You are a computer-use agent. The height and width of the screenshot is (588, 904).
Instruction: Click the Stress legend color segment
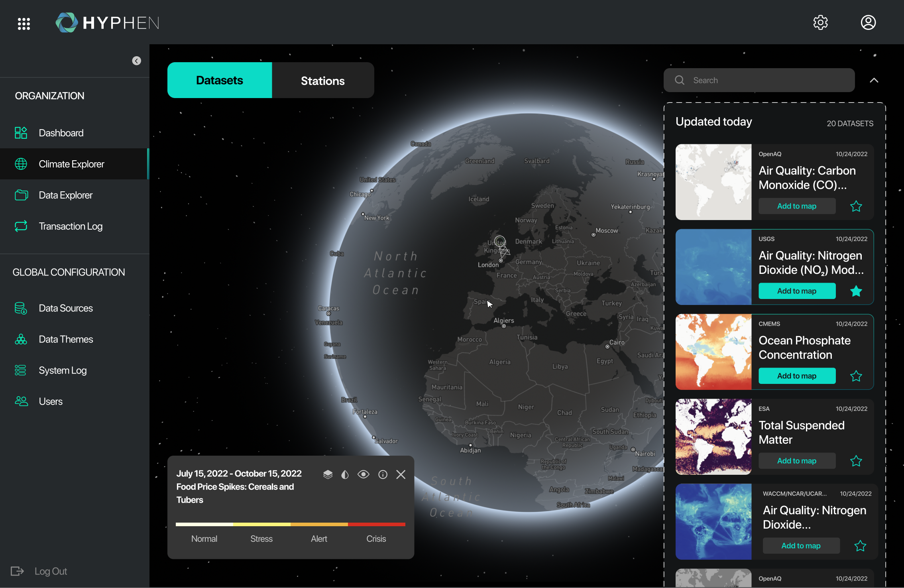(x=262, y=525)
